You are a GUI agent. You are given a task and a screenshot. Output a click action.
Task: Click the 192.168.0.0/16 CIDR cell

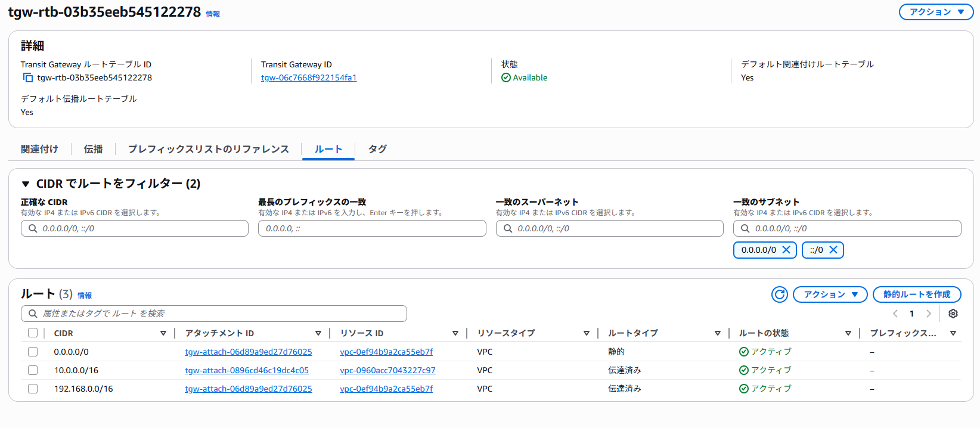[83, 389]
